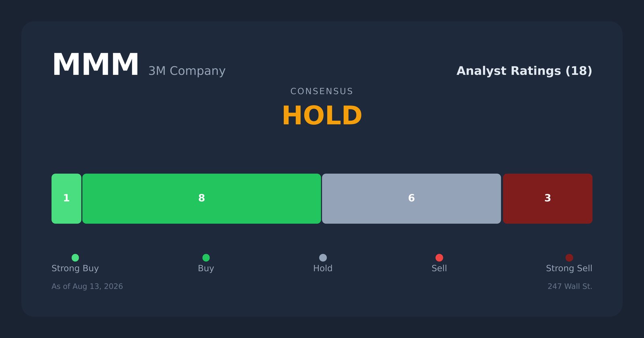644x338 pixels.
Task: Select the Buy bar segment showing 8
Action: click(202, 199)
